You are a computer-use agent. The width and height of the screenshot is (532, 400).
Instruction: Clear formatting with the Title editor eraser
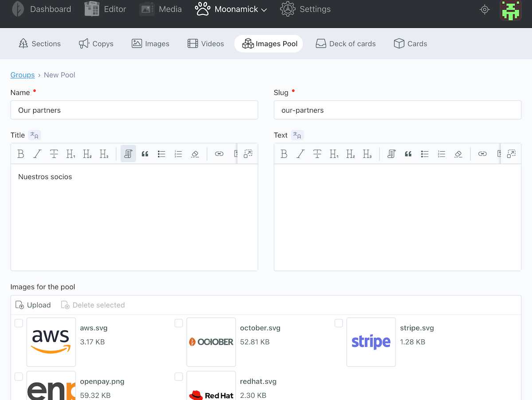[x=195, y=154]
